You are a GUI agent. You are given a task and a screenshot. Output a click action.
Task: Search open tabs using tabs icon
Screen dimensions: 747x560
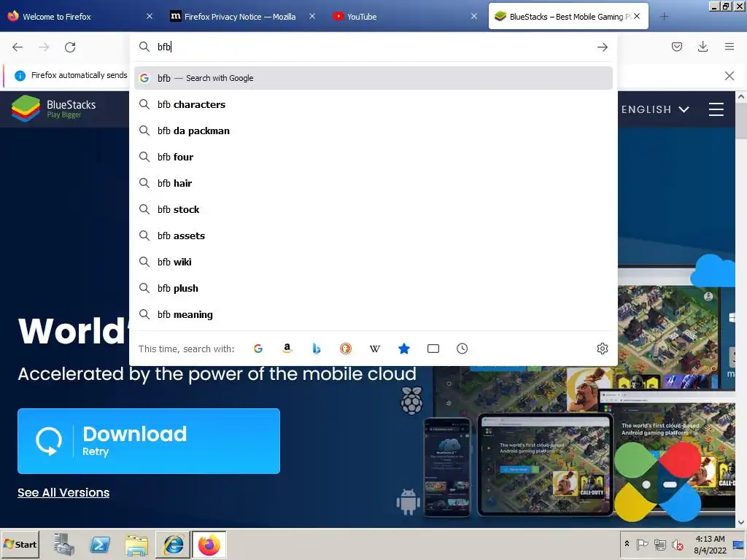pos(433,349)
